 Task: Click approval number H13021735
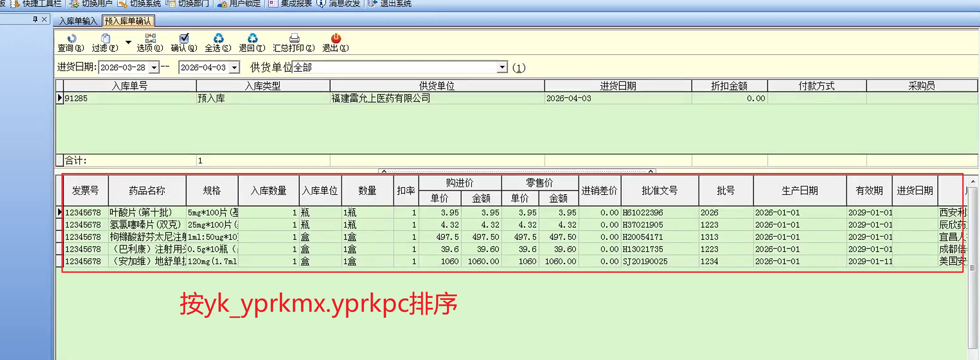point(643,249)
